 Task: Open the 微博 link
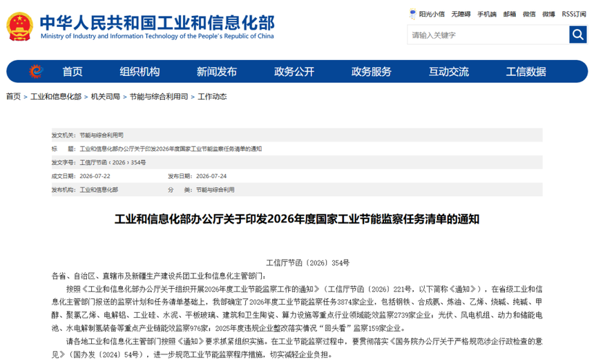click(548, 15)
